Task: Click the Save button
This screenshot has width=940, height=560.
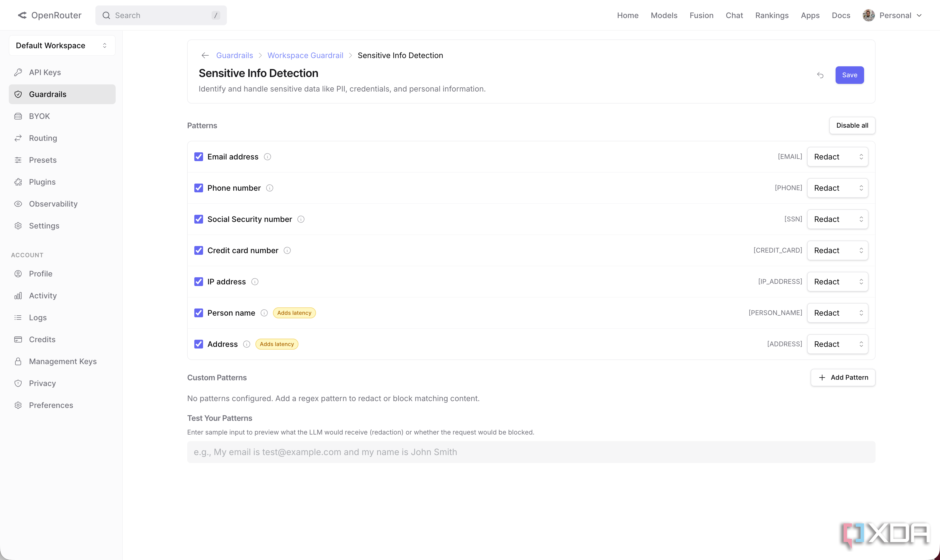Action: click(849, 75)
